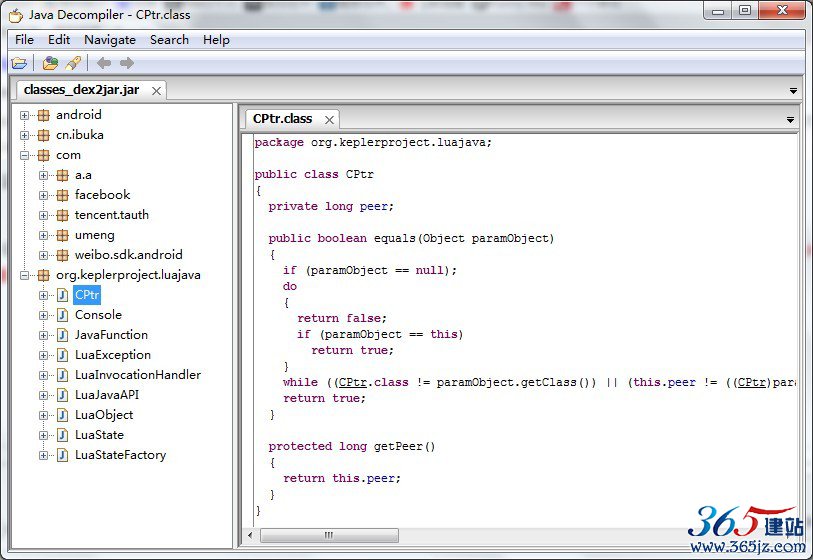
Task: Expand the LuaState class node
Action: (44, 436)
